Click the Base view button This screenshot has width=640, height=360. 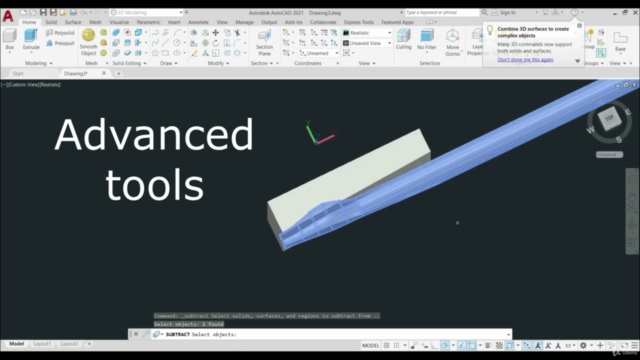point(620,41)
